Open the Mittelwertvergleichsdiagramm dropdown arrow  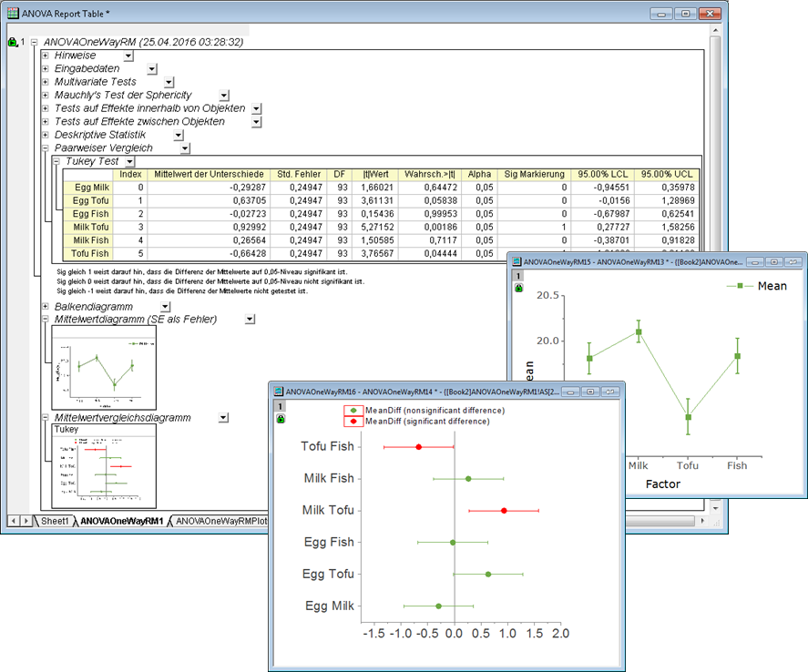[x=223, y=418]
